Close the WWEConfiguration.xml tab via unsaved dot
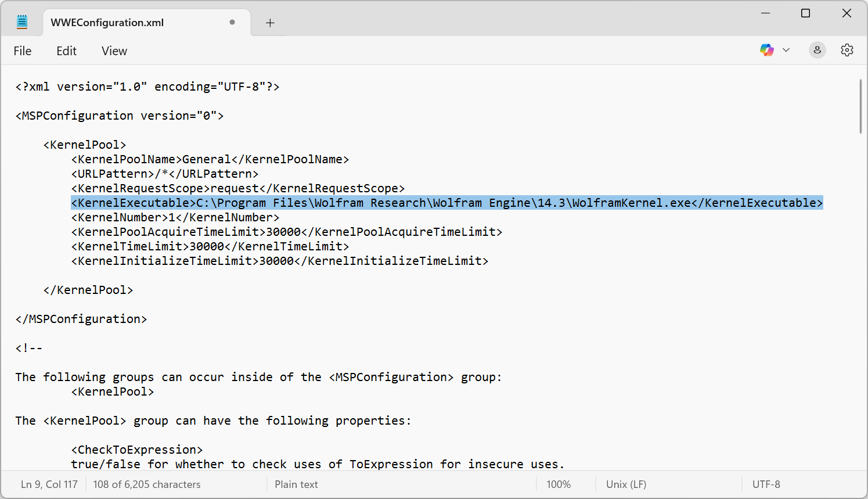The height and width of the screenshot is (499, 868). pyautogui.click(x=232, y=22)
